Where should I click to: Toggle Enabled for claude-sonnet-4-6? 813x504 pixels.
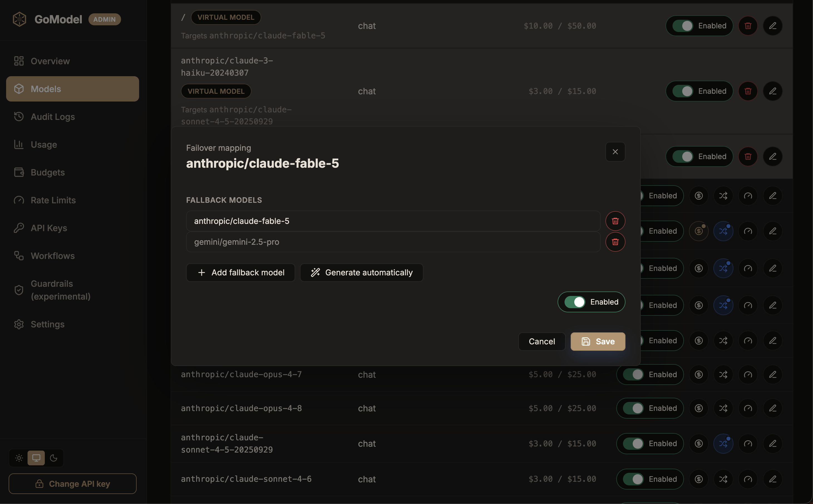pyautogui.click(x=650, y=479)
